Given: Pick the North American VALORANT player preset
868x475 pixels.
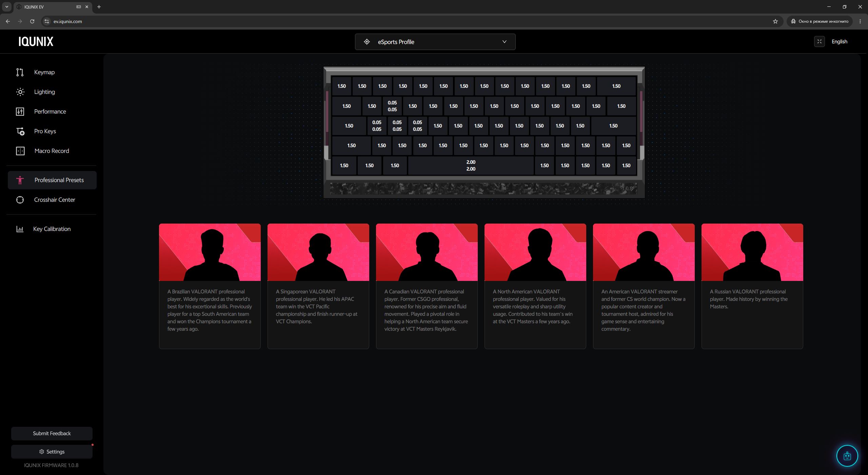Looking at the screenshot, I should pyautogui.click(x=535, y=286).
